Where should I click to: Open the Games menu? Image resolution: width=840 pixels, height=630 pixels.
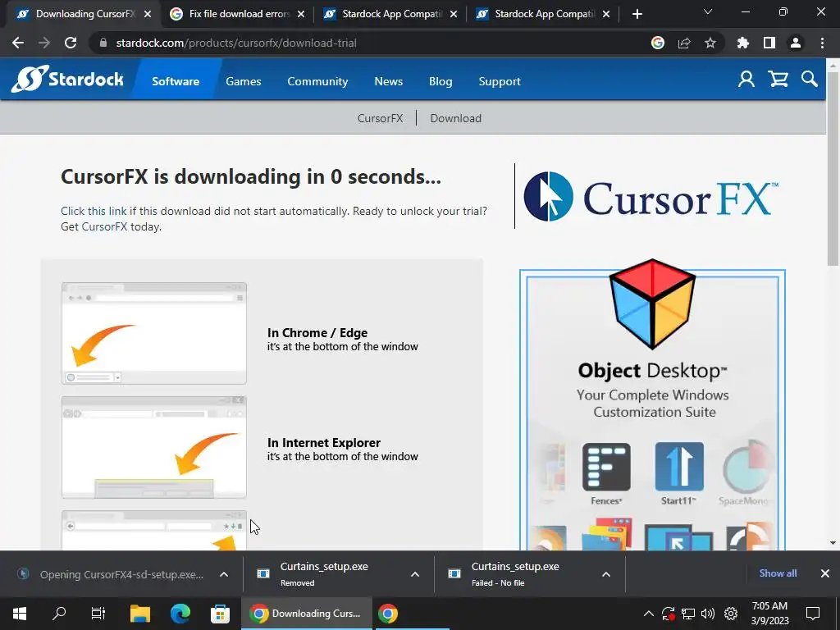pos(243,81)
